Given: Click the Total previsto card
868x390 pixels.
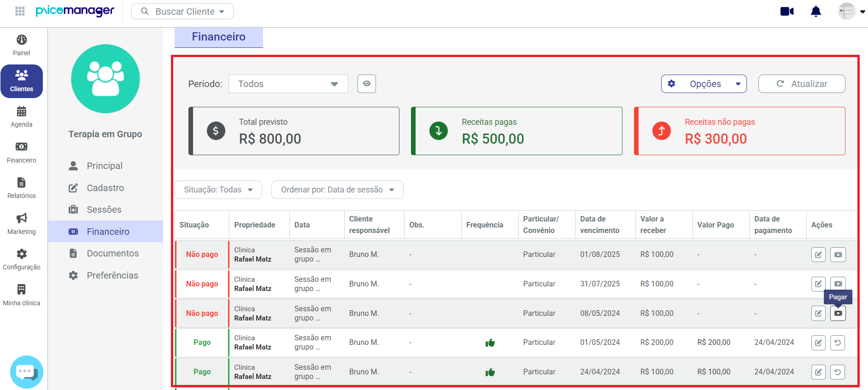Looking at the screenshot, I should pyautogui.click(x=294, y=131).
